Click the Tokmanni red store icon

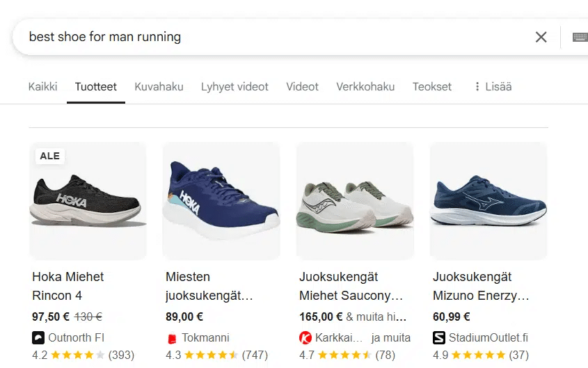tap(172, 338)
